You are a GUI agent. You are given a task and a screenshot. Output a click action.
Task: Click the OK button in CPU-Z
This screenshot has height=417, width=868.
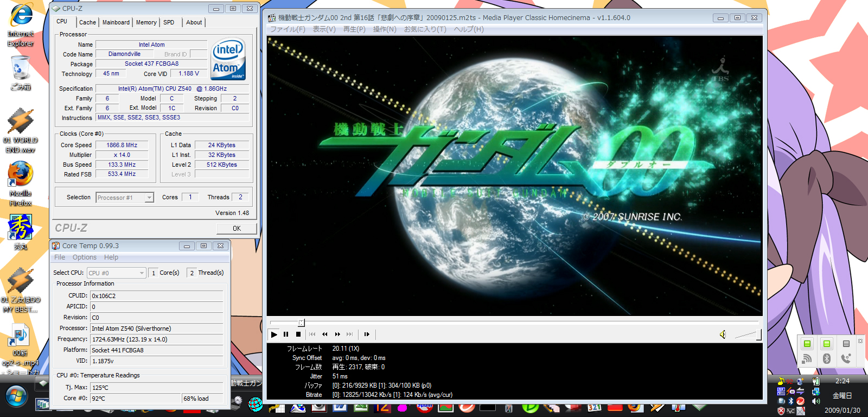tap(237, 229)
